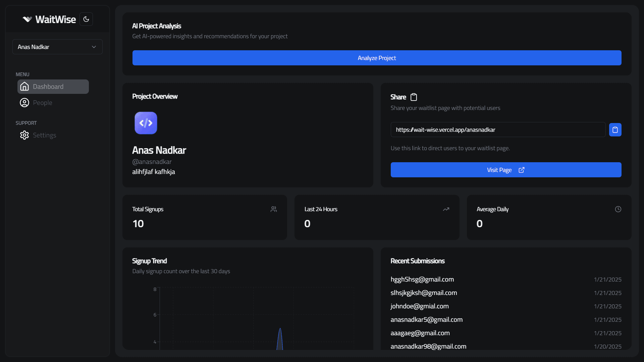Select anasnadkar5@gmail.com submission
This screenshot has height=362, width=644.
click(427, 319)
